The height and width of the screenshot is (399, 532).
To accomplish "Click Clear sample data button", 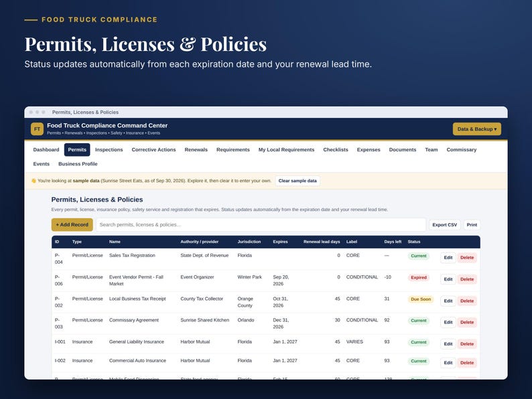I will pyautogui.click(x=297, y=181).
